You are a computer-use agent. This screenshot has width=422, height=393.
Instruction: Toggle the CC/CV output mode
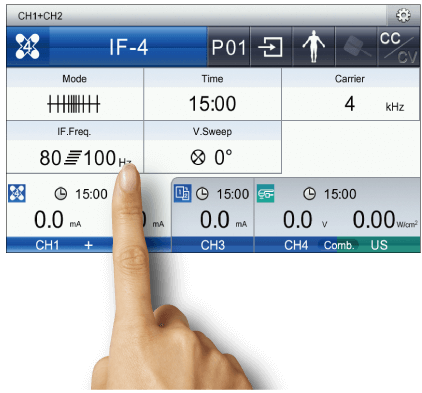click(399, 47)
